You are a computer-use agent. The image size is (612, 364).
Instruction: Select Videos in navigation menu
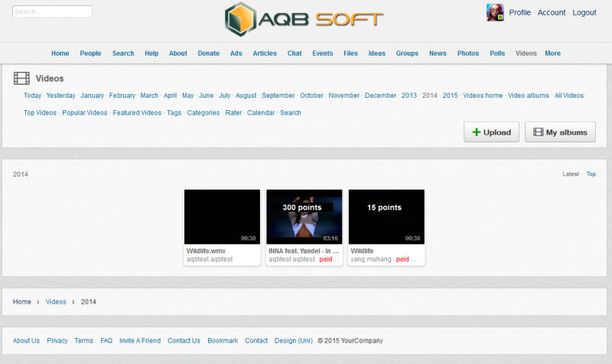[526, 54]
